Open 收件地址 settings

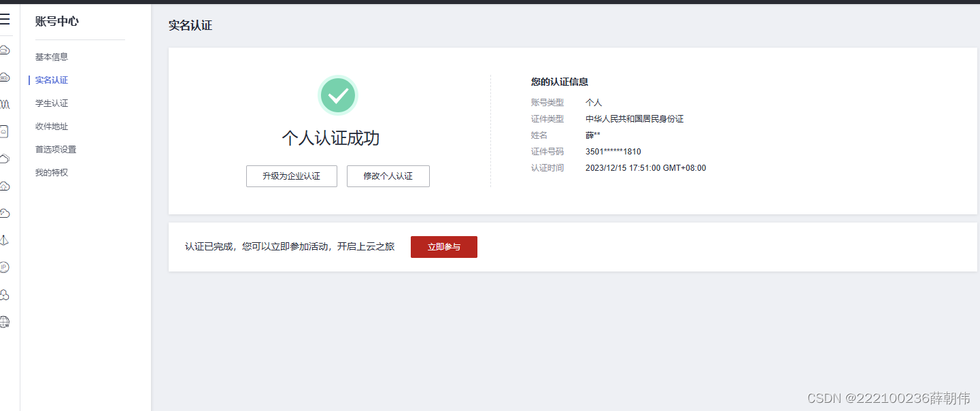point(52,127)
